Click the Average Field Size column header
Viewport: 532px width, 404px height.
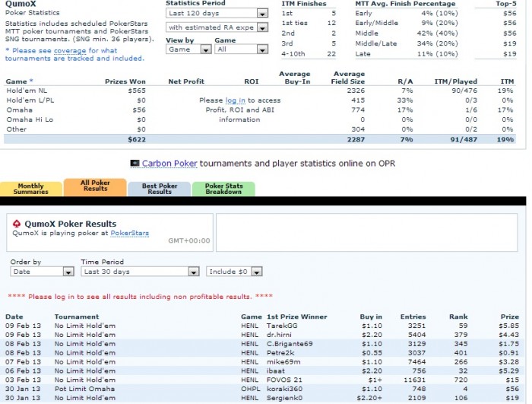(x=348, y=78)
